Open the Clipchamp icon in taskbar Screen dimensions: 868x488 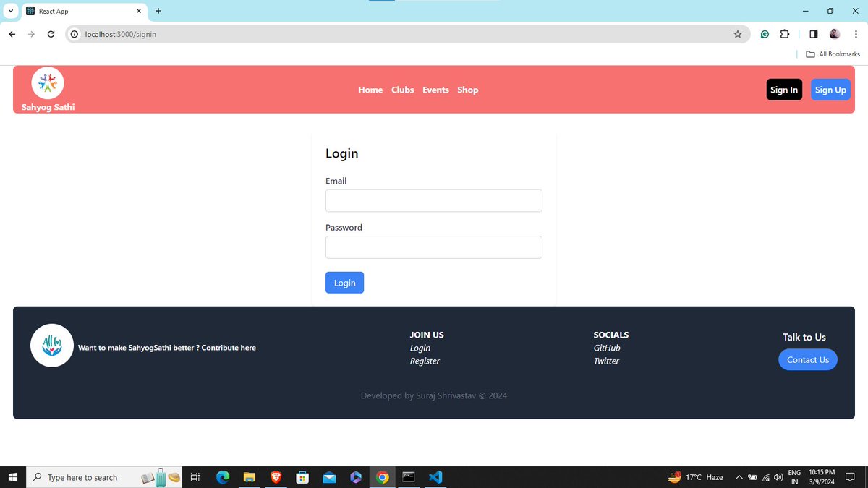[355, 477]
